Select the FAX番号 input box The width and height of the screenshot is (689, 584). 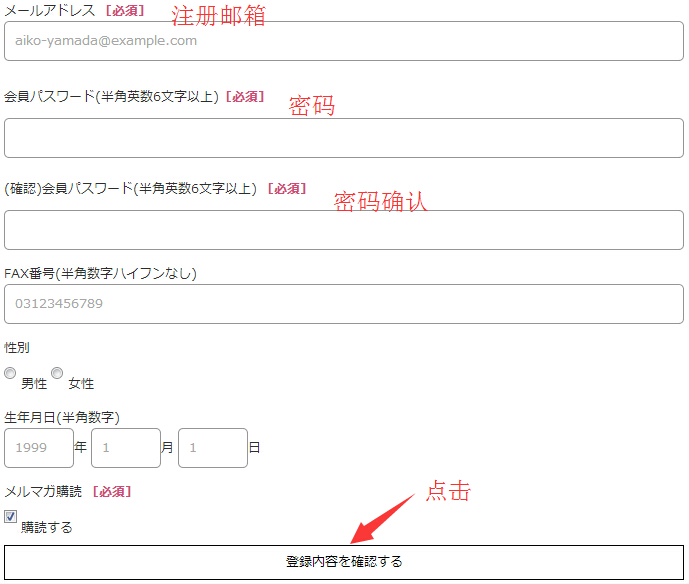(344, 304)
